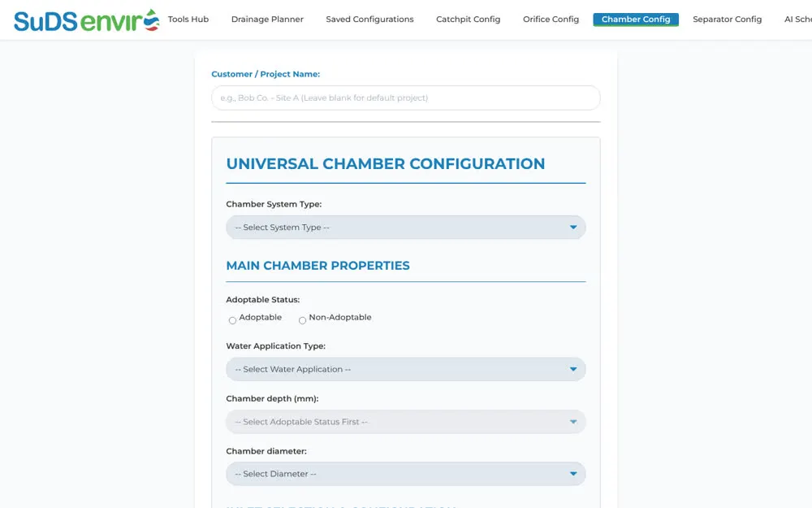Expand the Water Application Type dropdown
Image resolution: width=812 pixels, height=508 pixels.
pos(406,369)
